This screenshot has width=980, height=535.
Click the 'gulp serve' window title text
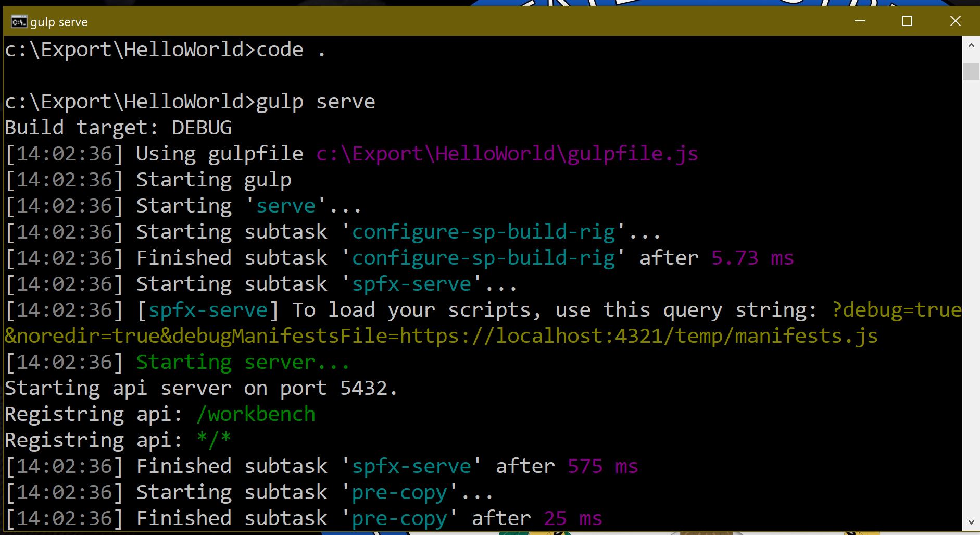(59, 22)
